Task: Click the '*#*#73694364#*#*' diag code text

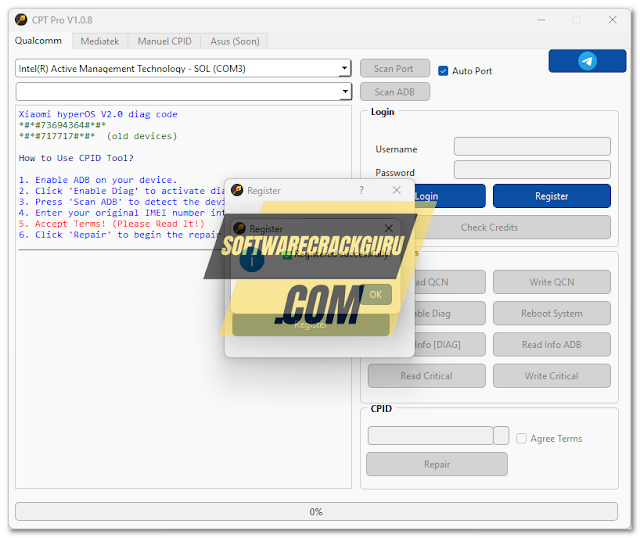Action: coord(62,125)
